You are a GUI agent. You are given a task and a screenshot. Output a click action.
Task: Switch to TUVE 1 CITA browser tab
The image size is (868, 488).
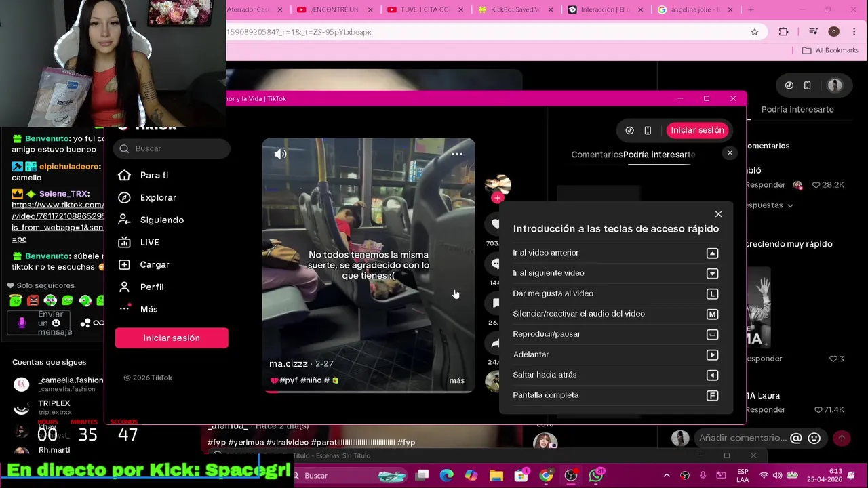pyautogui.click(x=426, y=9)
